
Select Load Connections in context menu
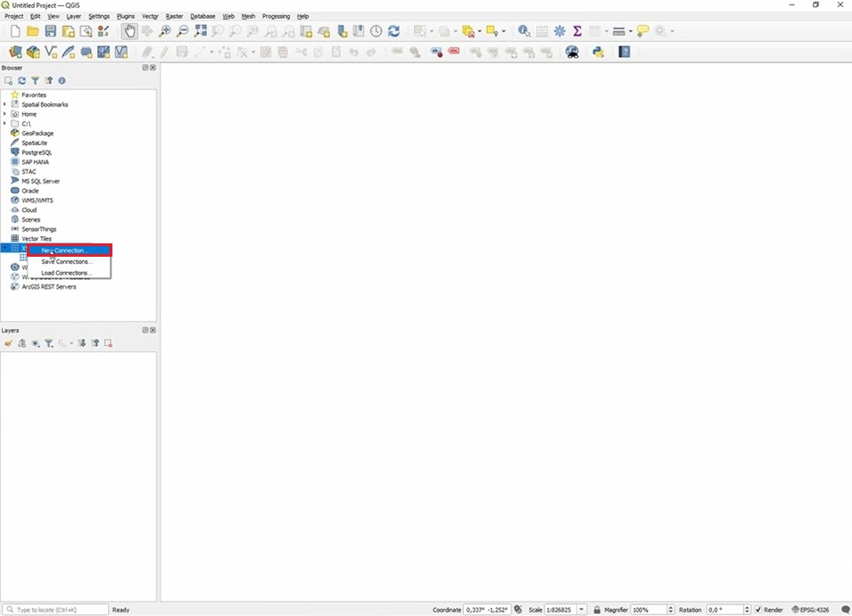66,273
